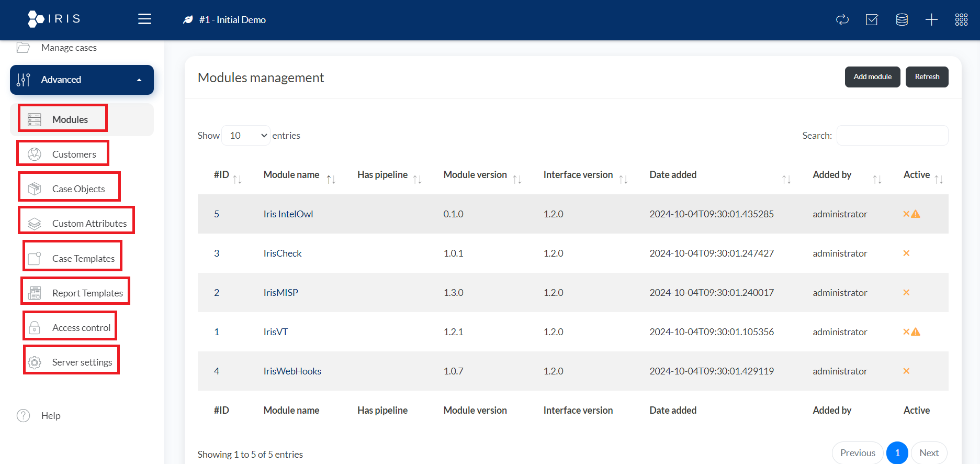Open the IrisVT module link

pos(276,332)
